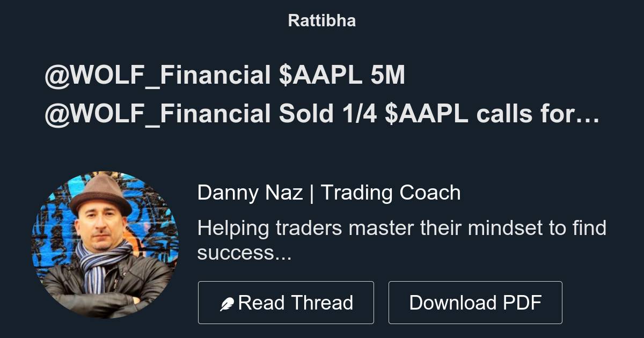The image size is (644, 338).
Task: Click the second line of the thread title
Action: tap(322, 113)
